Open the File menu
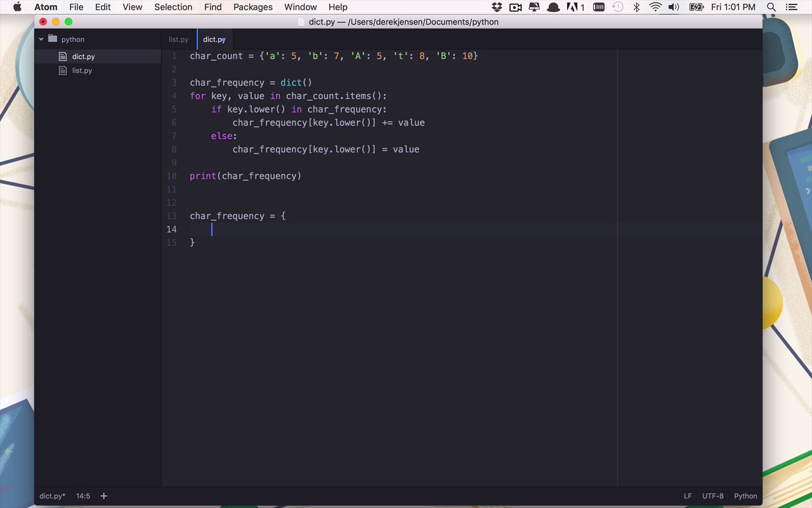The height and width of the screenshot is (508, 812). click(76, 7)
